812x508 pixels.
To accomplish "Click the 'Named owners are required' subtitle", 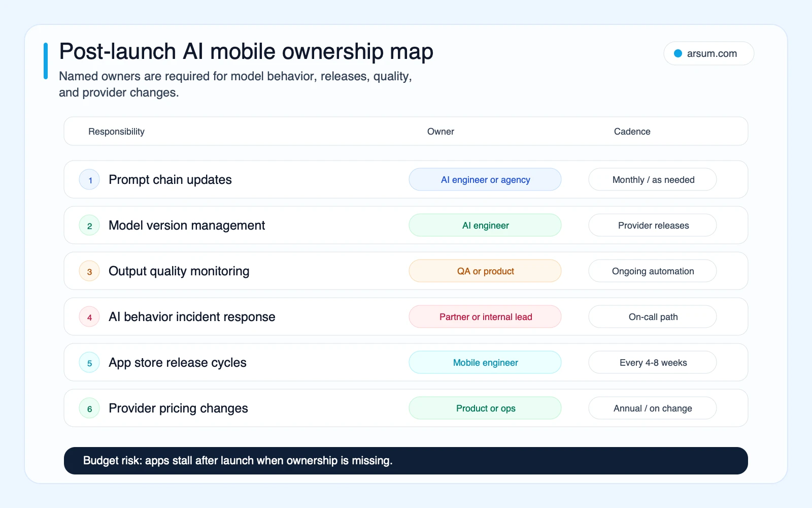I will [235, 84].
